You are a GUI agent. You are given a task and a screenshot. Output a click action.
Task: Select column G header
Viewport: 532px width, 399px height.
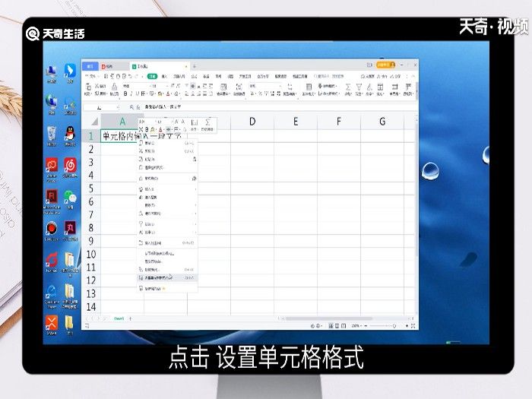coord(382,122)
